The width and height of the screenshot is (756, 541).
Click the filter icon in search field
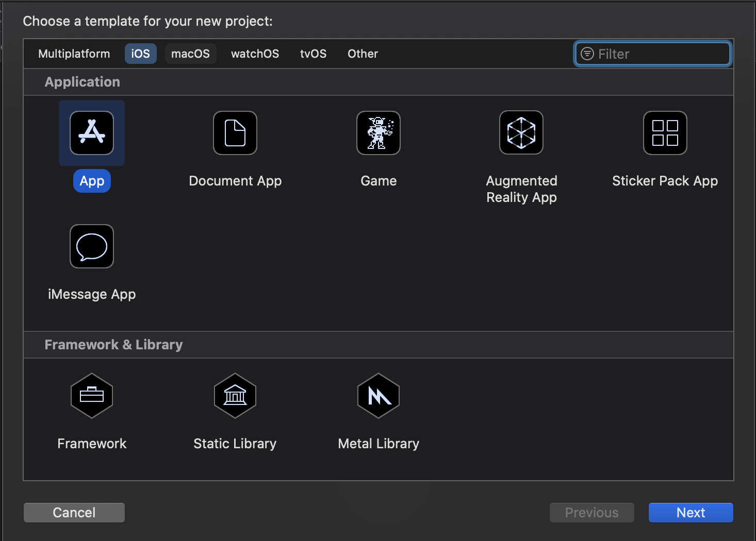coord(587,54)
